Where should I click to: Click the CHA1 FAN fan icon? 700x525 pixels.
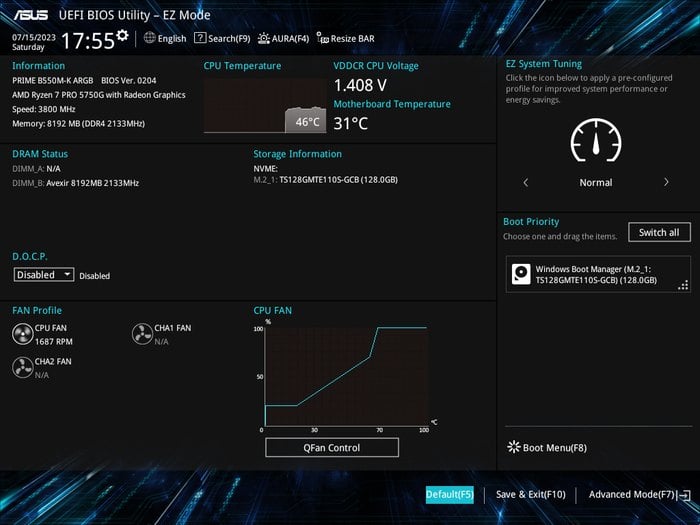pos(142,334)
